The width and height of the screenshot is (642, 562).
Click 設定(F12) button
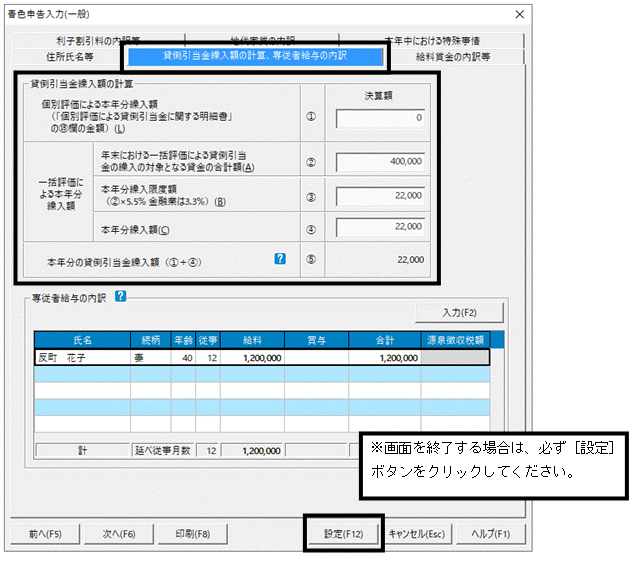click(x=343, y=534)
